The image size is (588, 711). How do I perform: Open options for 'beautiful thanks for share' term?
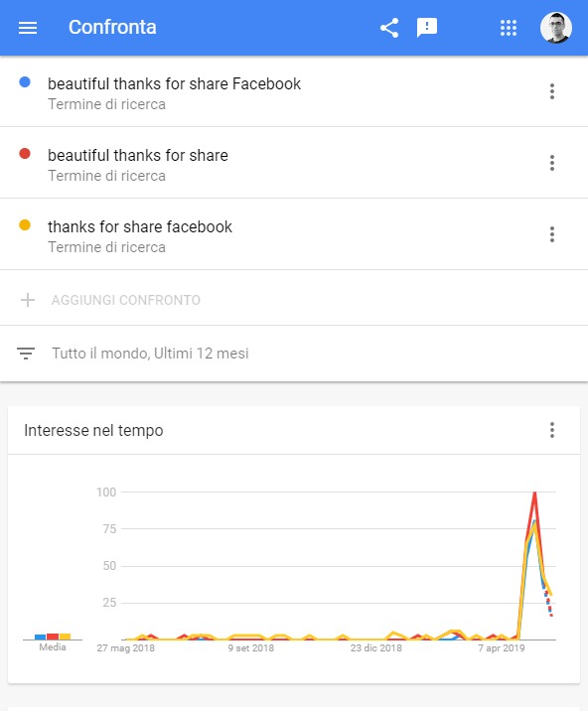point(551,162)
